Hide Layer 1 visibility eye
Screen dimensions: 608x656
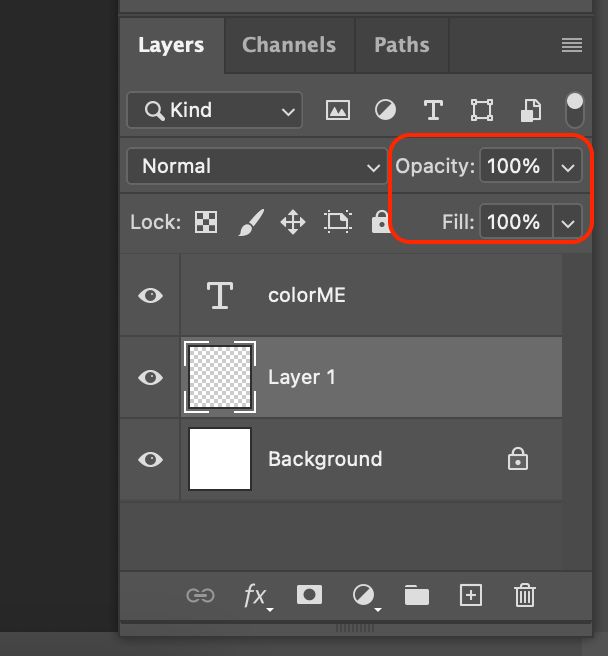coord(150,377)
